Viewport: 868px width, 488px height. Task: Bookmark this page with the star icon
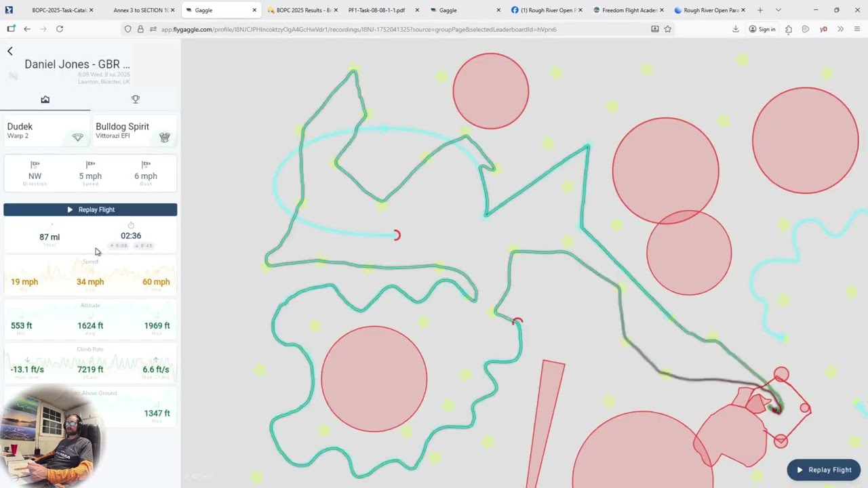668,29
